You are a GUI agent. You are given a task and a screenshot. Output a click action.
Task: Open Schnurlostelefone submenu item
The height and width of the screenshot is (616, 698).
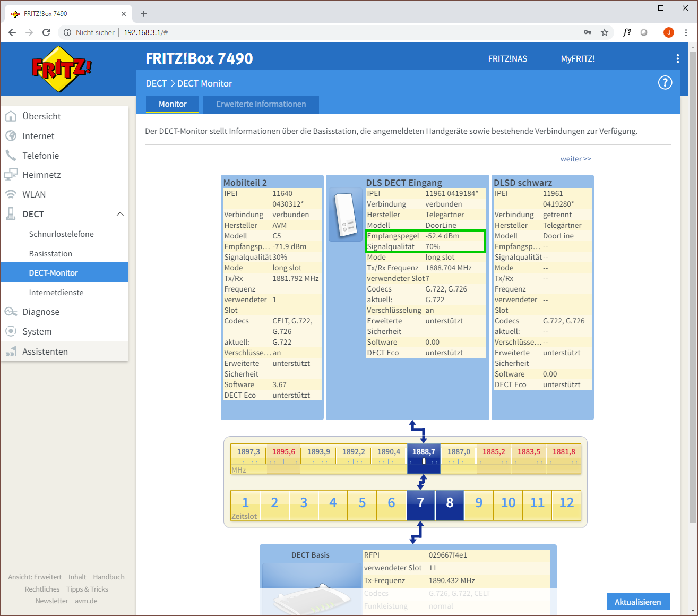point(61,234)
